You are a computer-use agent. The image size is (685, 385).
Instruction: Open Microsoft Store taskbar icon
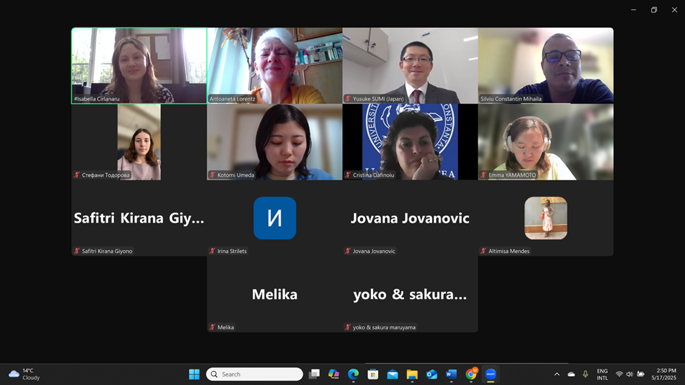coord(373,374)
